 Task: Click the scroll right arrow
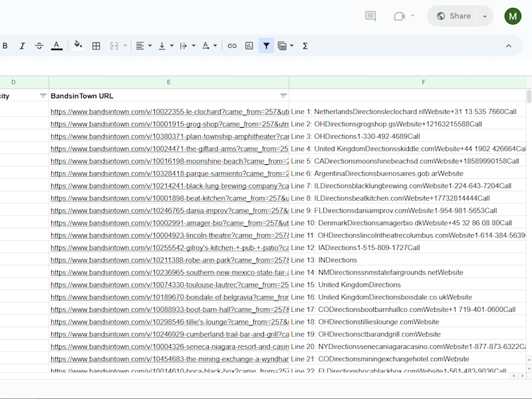pos(523,376)
